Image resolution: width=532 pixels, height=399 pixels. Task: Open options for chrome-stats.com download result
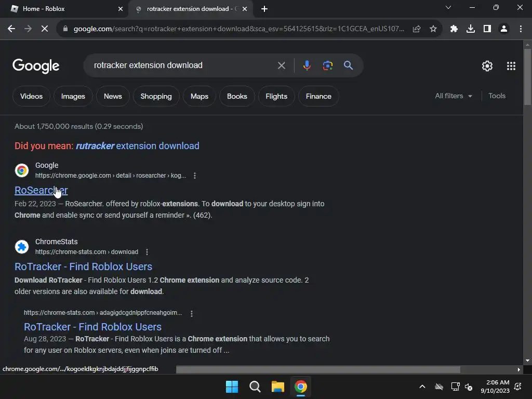pyautogui.click(x=147, y=252)
